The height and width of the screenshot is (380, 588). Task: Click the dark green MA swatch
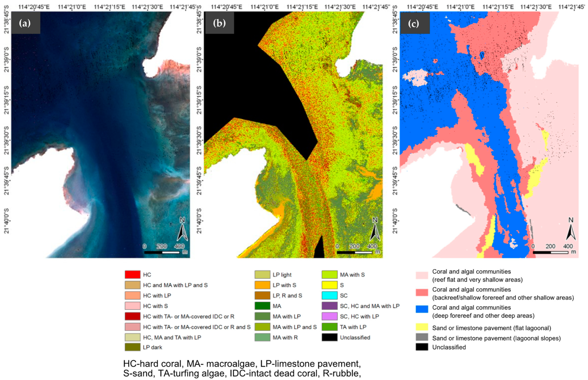(262, 306)
